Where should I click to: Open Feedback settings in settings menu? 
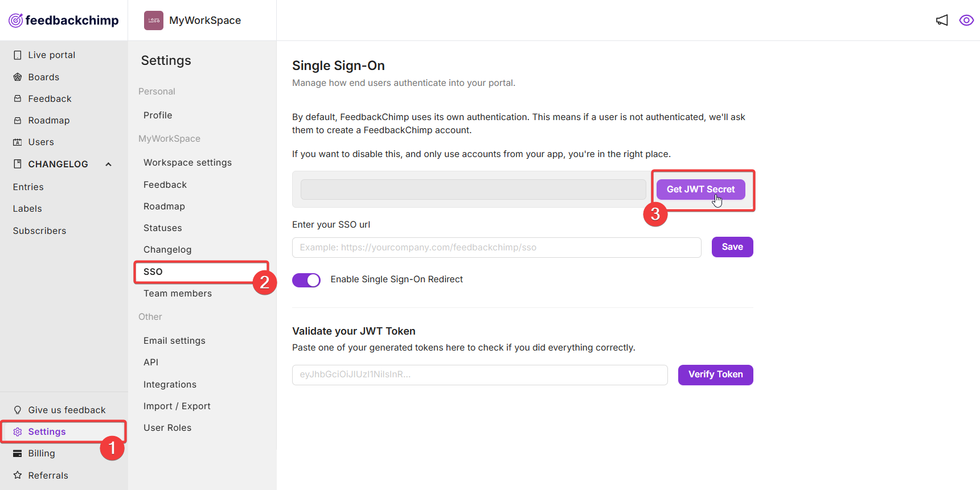[x=165, y=184]
